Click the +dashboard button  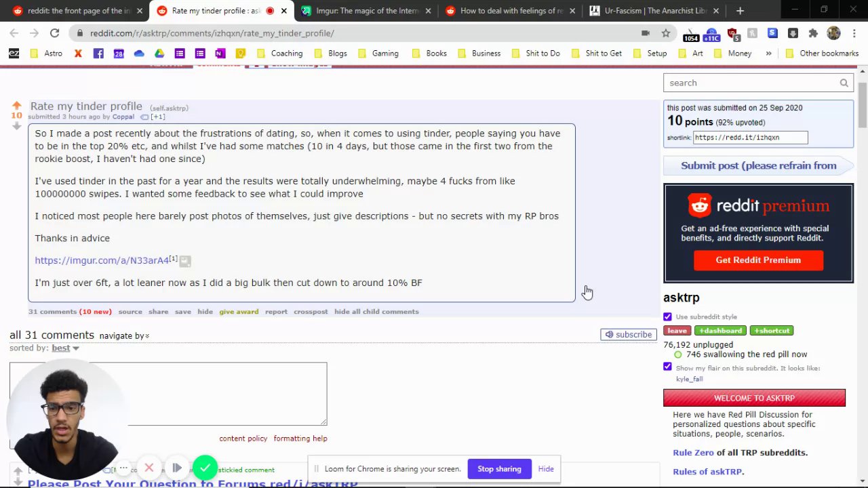tap(720, 331)
